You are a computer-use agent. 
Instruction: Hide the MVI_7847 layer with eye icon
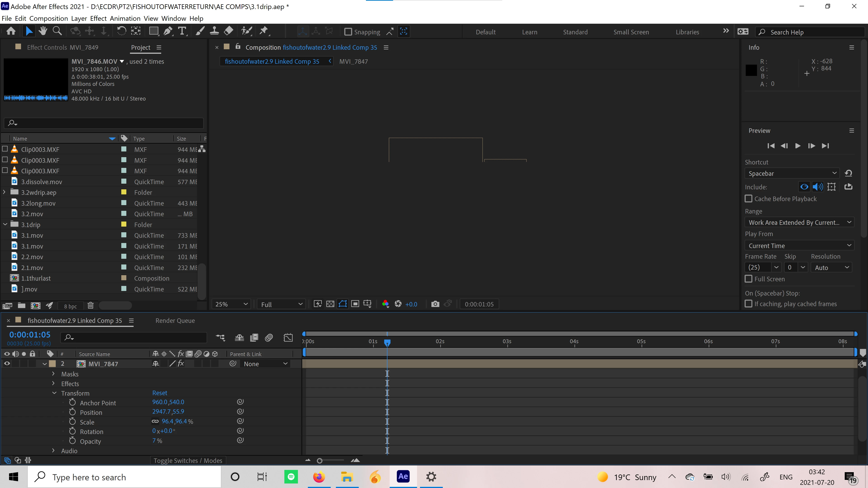(7, 364)
